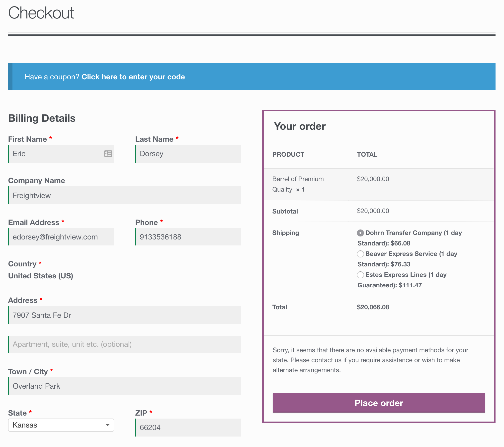This screenshot has height=447, width=504.
Task: Click the no available payment methods message
Action: click(370, 360)
